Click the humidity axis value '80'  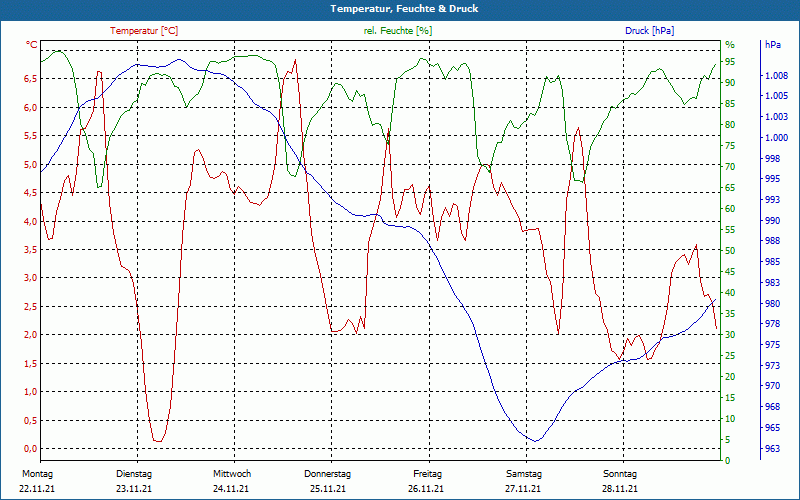pyautogui.click(x=730, y=124)
